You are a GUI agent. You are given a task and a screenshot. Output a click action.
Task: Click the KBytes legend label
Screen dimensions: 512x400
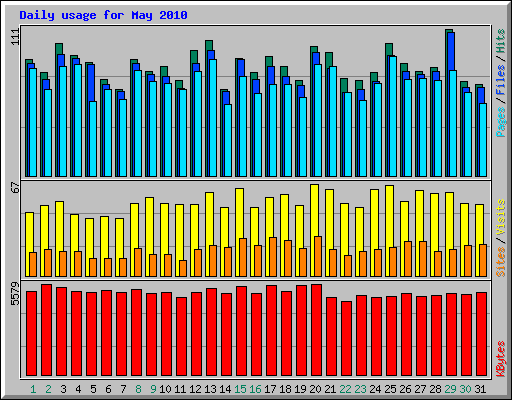501,359
